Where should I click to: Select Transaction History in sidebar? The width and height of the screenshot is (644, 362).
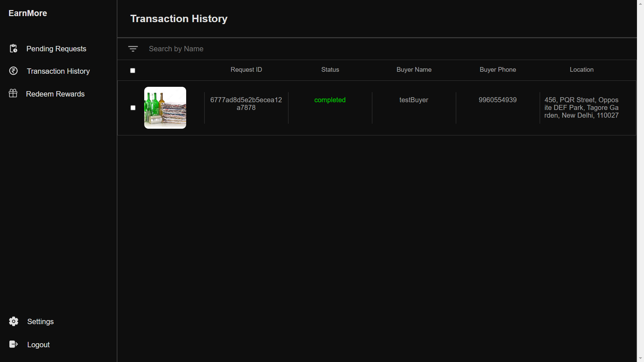pos(58,71)
